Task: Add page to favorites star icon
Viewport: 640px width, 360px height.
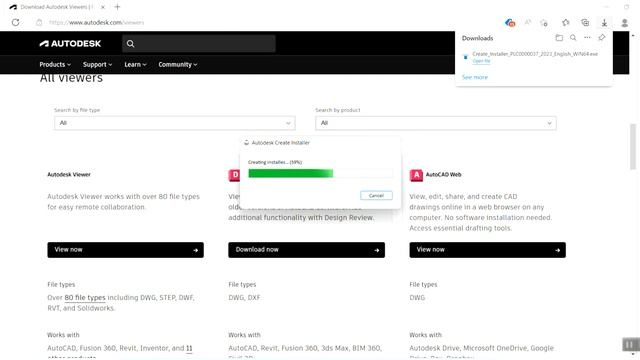Action: click(544, 23)
